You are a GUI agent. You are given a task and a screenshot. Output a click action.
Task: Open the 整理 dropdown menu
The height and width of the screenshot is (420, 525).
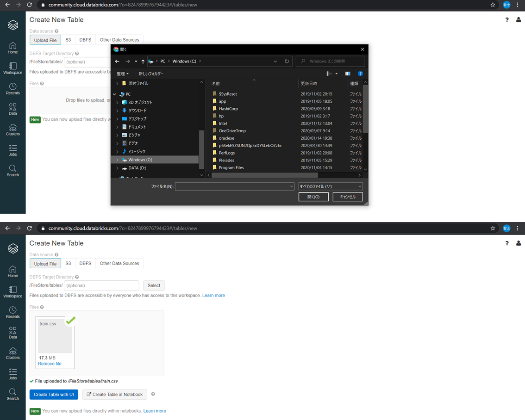tap(123, 74)
